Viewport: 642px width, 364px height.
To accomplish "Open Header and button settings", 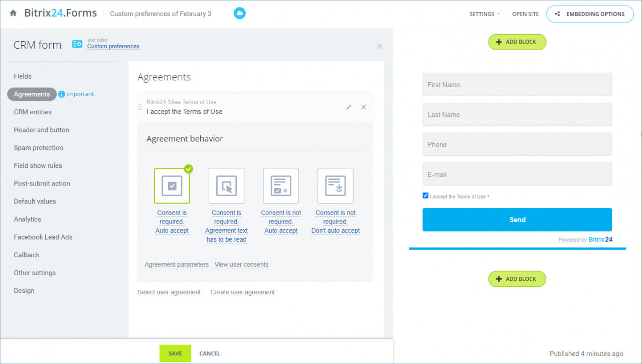I will click(42, 130).
